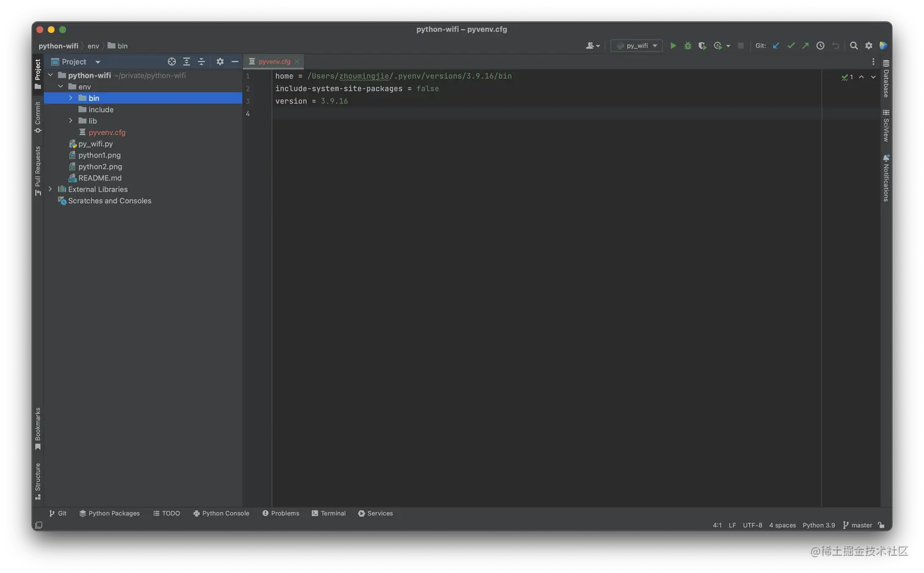Open the user account dropdown in toolbar

click(593, 46)
